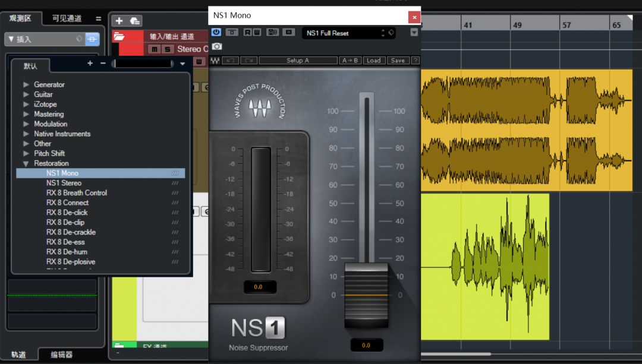Choose RX 8 De-hum plugin
Image resolution: width=642 pixels, height=364 pixels.
click(100, 252)
